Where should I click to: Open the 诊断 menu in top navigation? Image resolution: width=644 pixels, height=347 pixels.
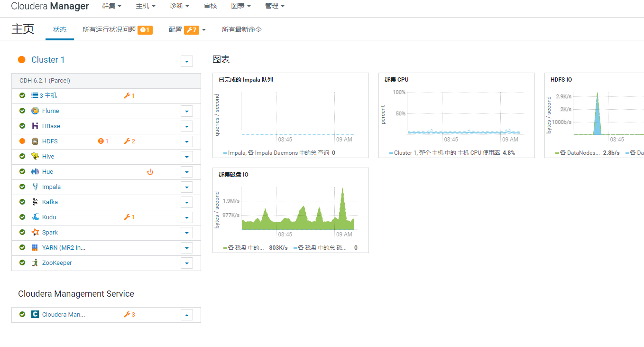coord(179,6)
